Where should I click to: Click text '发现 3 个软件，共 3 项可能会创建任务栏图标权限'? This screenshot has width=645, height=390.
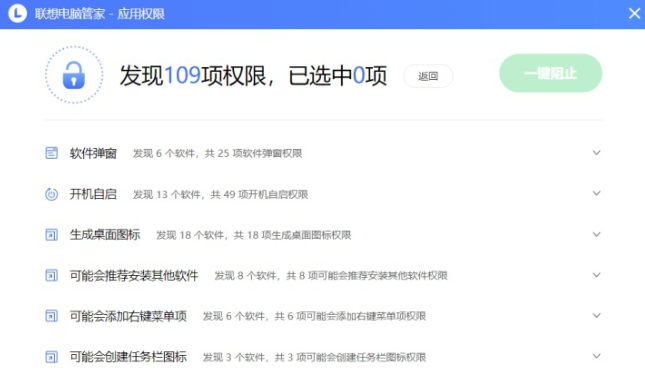[x=314, y=357]
